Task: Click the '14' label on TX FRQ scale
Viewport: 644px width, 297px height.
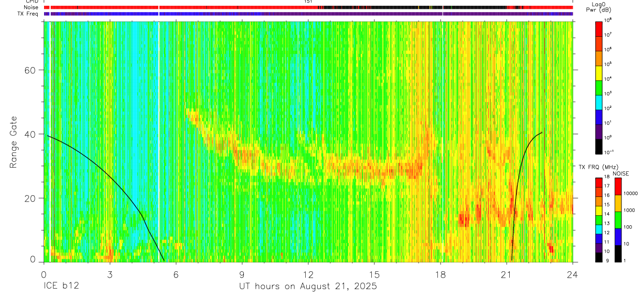Action: [606, 215]
